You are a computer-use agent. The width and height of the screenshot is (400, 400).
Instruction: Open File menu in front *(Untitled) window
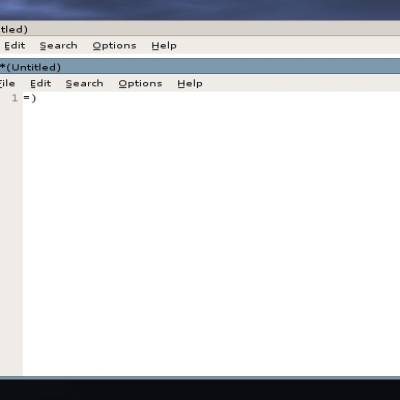tap(7, 83)
